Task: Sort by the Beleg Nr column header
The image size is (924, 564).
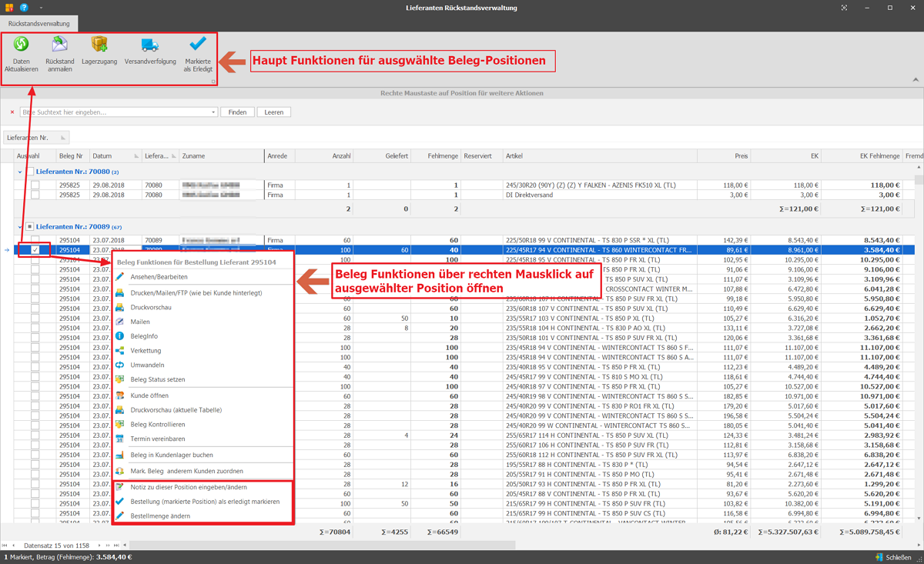Action: (x=73, y=156)
